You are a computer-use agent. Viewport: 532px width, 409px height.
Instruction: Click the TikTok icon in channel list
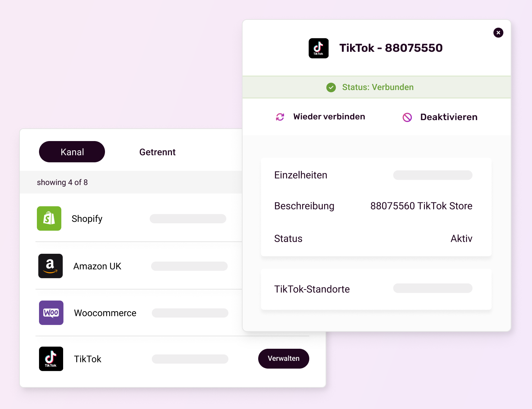tap(51, 359)
